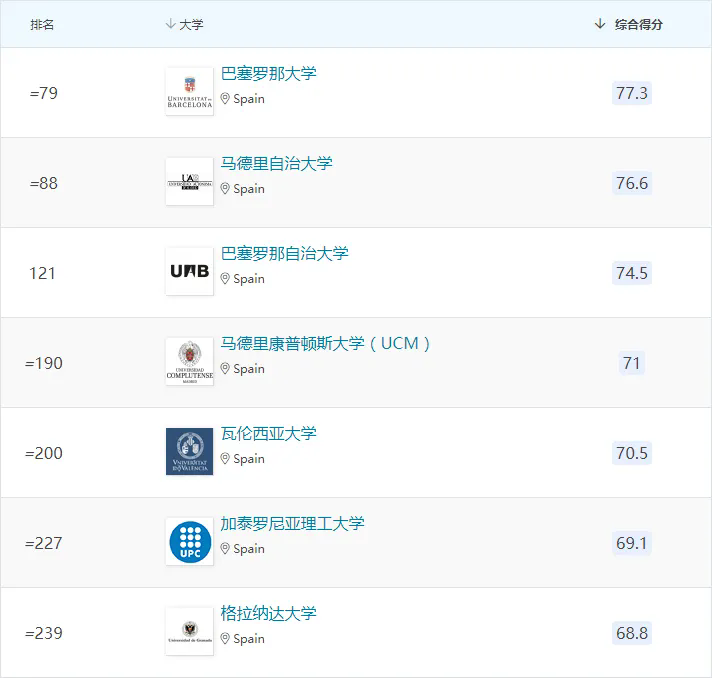This screenshot has width=712, height=678.
Task: Click the Autonomous University of Madrid logo
Action: tap(189, 181)
